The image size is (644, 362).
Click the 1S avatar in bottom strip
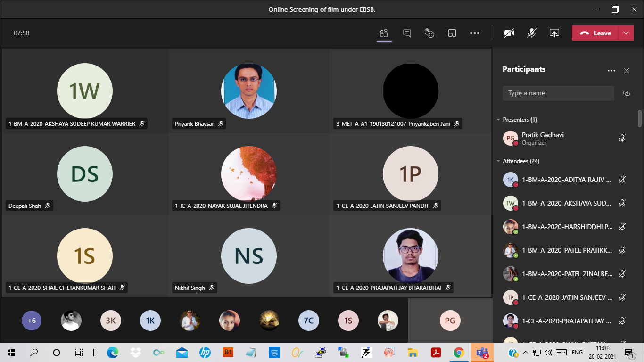(348, 321)
